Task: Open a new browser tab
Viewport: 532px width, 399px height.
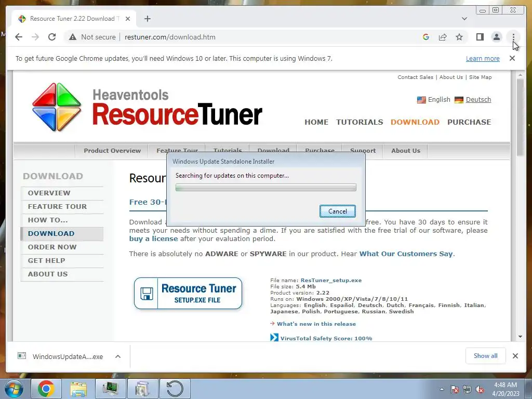Action: coord(147,19)
